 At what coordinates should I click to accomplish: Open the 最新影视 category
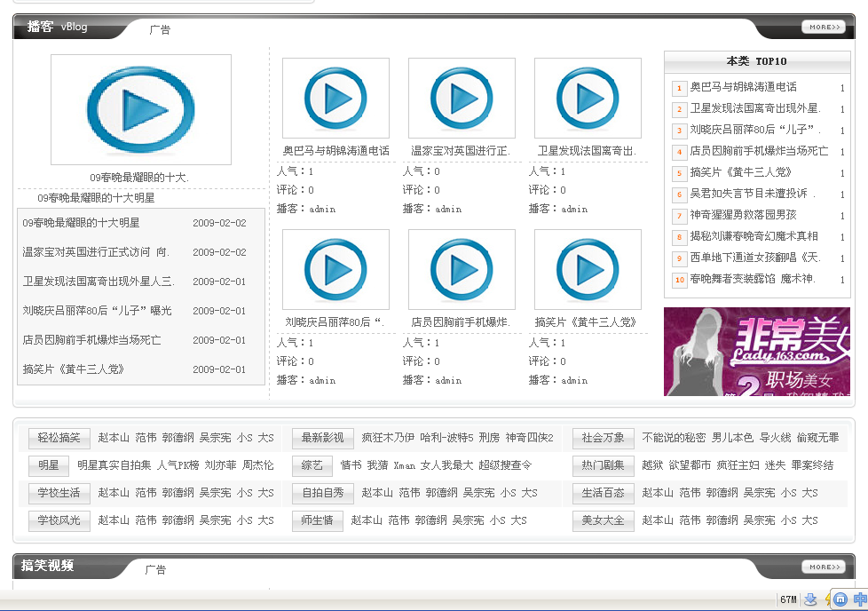point(322,438)
